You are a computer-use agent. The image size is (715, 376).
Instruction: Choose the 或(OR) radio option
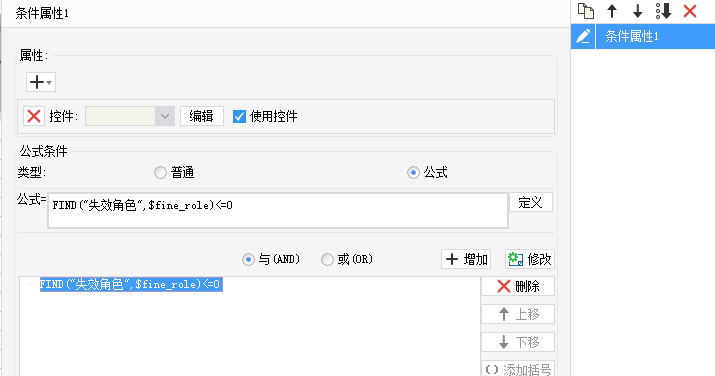pyautogui.click(x=327, y=260)
